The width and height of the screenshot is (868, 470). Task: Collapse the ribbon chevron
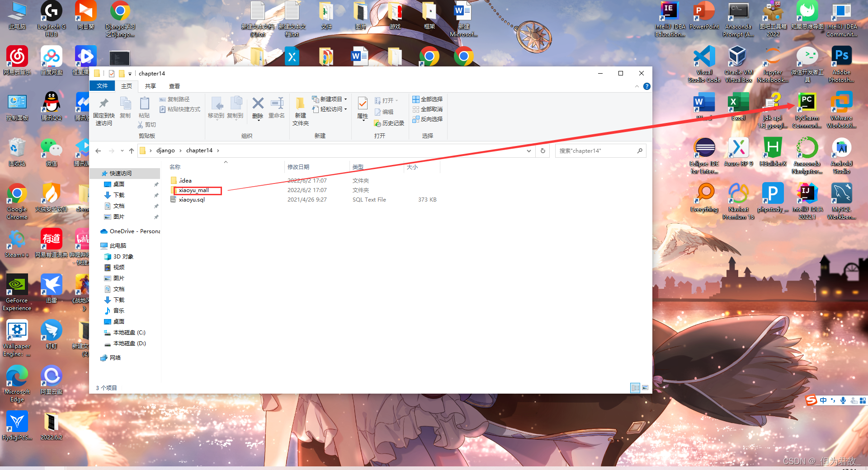pyautogui.click(x=637, y=86)
